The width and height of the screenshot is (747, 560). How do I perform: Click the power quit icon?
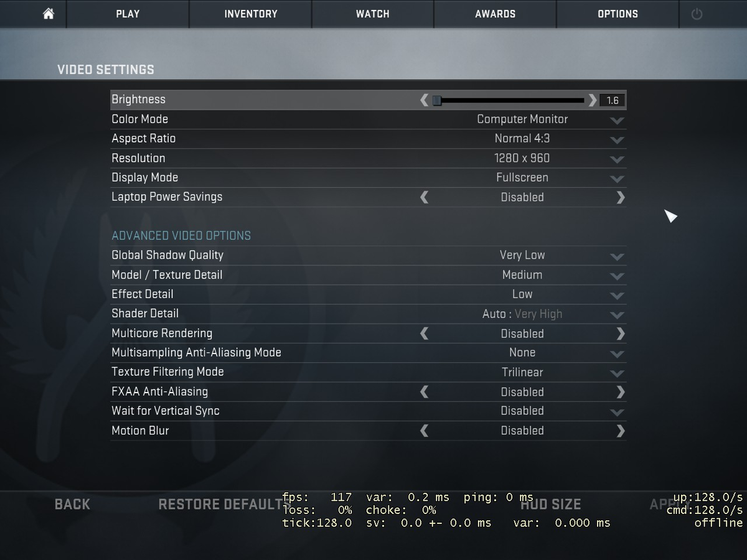pos(697,14)
